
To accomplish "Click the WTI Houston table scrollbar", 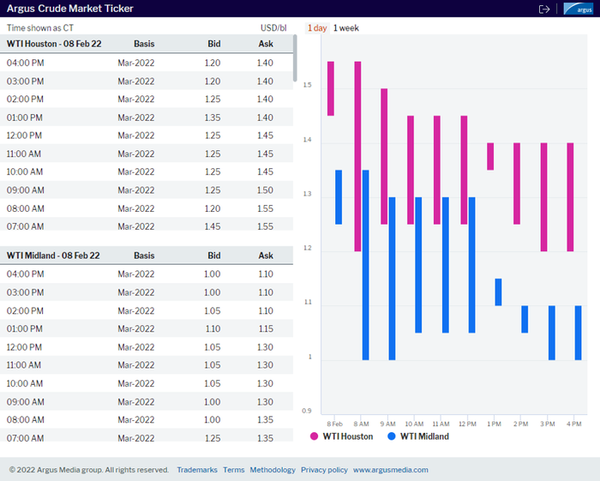I will point(294,60).
